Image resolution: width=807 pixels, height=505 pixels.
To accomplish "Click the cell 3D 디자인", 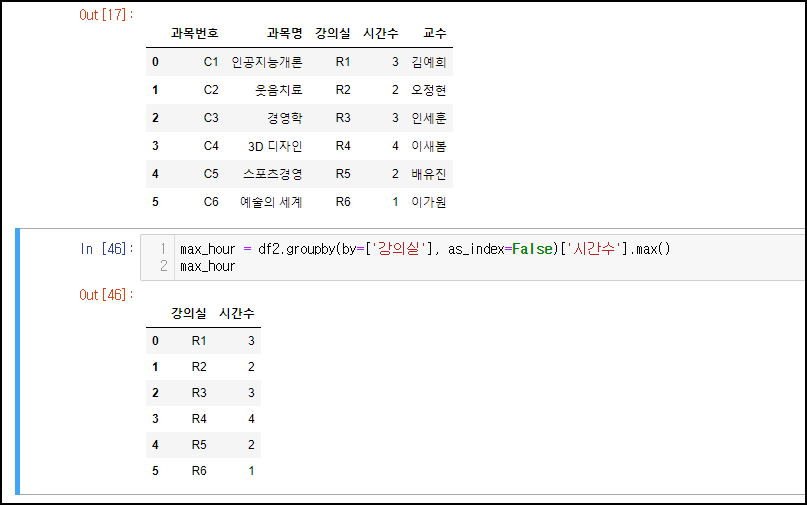I will click(x=275, y=146).
